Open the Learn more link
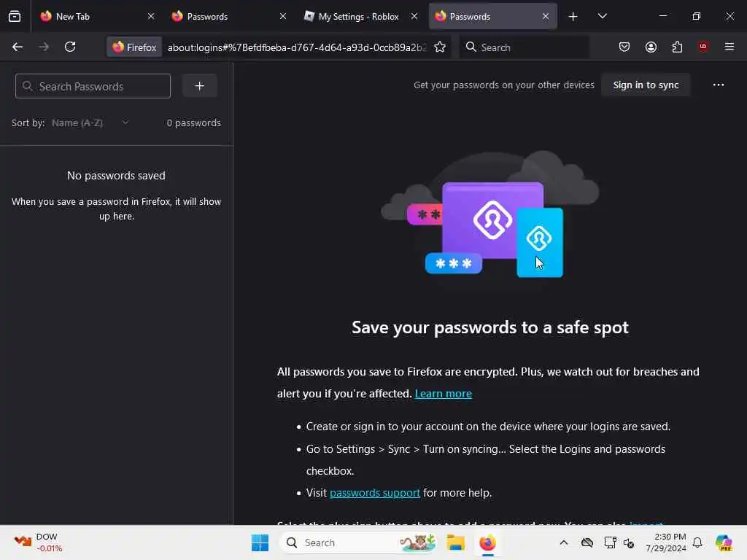Screen dimensions: 747x560 click(443, 394)
